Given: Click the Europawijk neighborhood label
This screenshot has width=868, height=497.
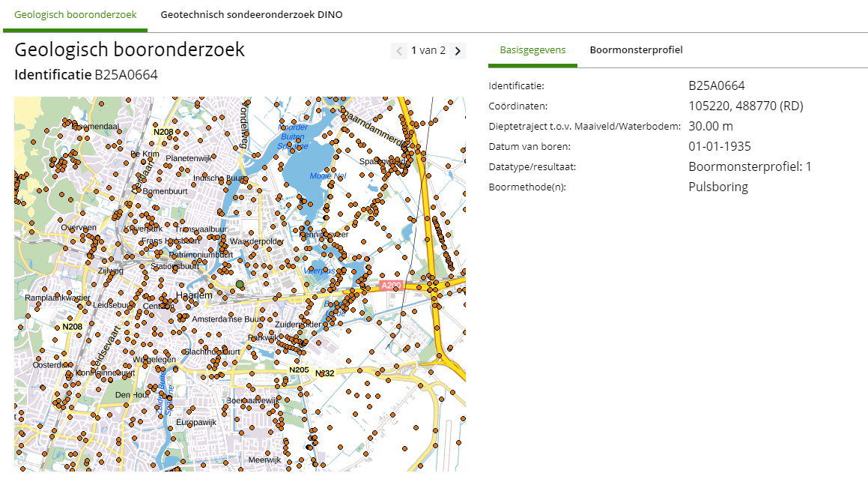Looking at the screenshot, I should pyautogui.click(x=196, y=422).
